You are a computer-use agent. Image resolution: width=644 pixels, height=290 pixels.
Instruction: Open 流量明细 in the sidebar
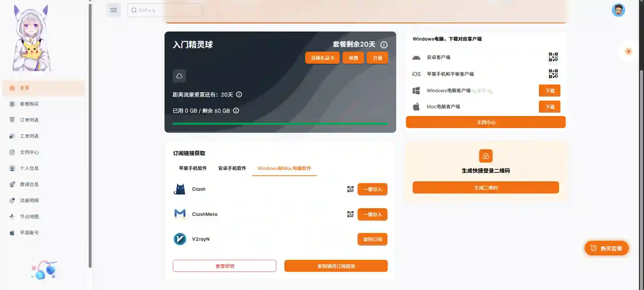tap(43, 200)
